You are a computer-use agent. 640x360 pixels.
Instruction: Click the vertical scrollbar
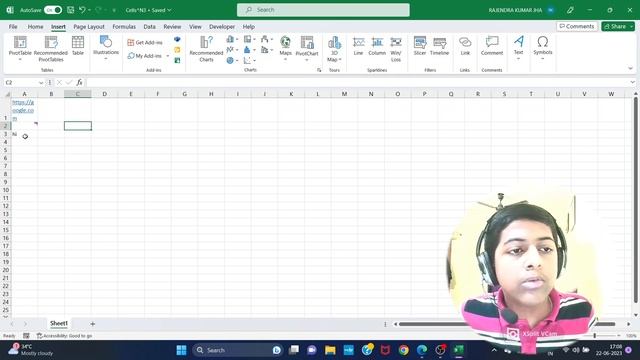coord(636,200)
